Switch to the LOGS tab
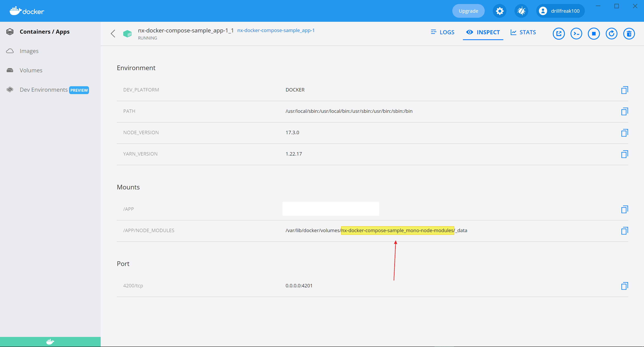Screen dimensions: 644x347 (x=442, y=32)
